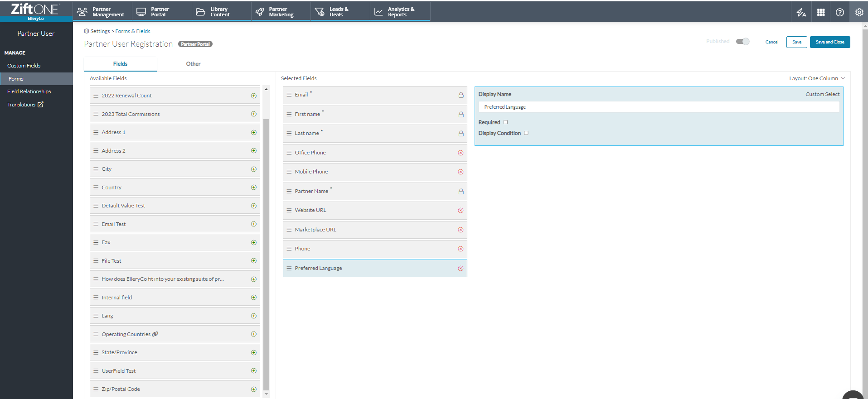Image resolution: width=868 pixels, height=399 pixels.
Task: Click the drag handle on Internal field
Action: point(96,298)
